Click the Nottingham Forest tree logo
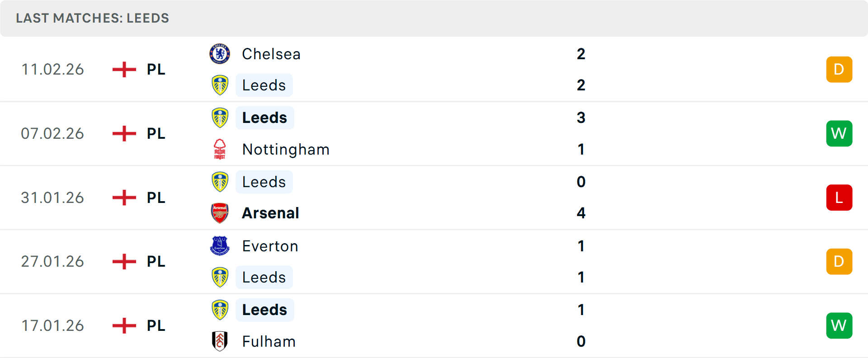 point(220,149)
